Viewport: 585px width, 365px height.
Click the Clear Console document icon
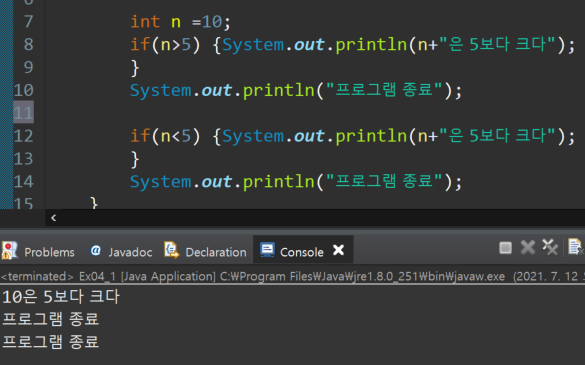pyautogui.click(x=575, y=247)
